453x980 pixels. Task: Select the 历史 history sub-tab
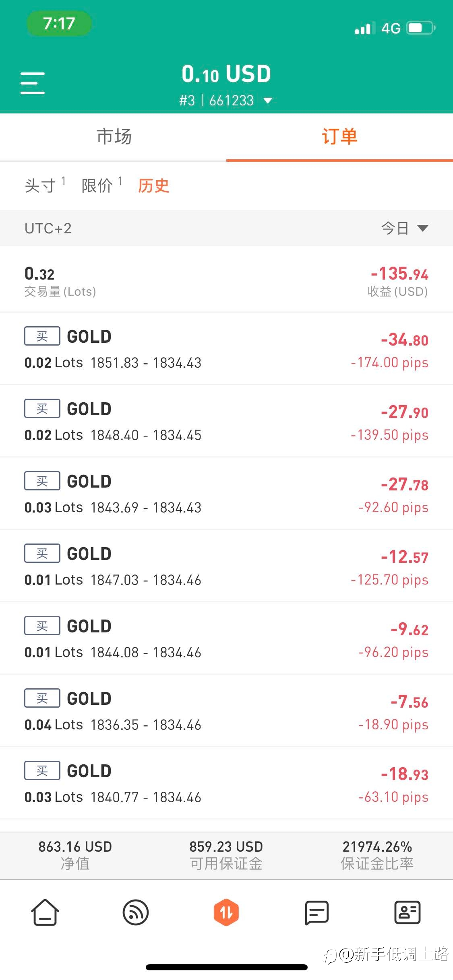pyautogui.click(x=153, y=186)
